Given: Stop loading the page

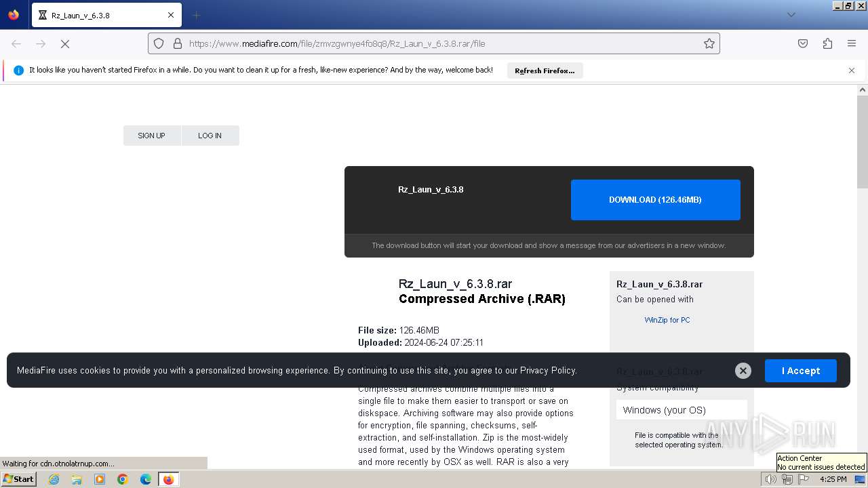Looking at the screenshot, I should pyautogui.click(x=65, y=43).
